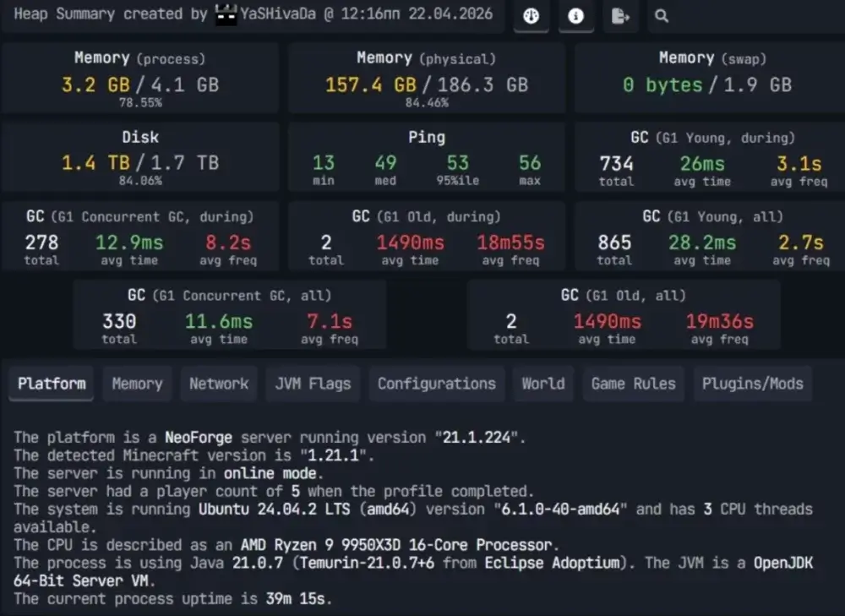Click the 278 total Concurrent GC count
845x616 pixels.
point(41,243)
